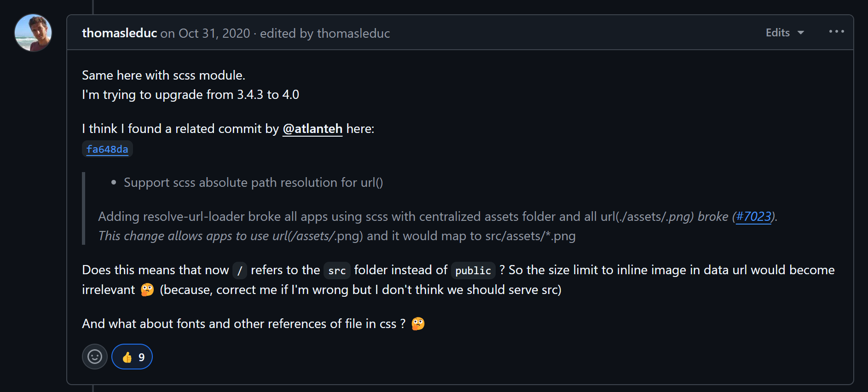Click the "on Oct 31, 2020" timestamp
Screen dimensions: 868x392
[205, 33]
